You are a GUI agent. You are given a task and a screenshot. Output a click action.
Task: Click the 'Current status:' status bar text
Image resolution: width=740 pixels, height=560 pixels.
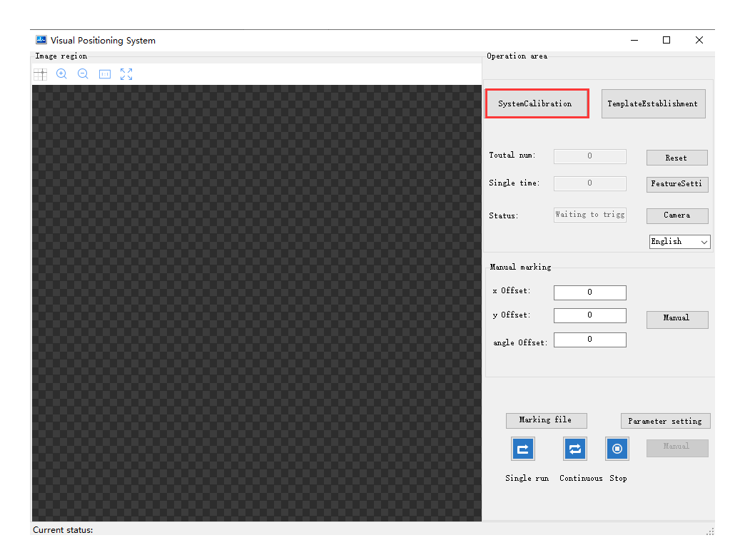pyautogui.click(x=63, y=530)
